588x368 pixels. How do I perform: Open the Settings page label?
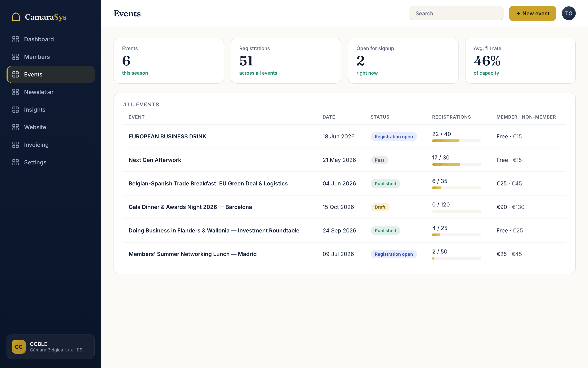click(x=35, y=162)
